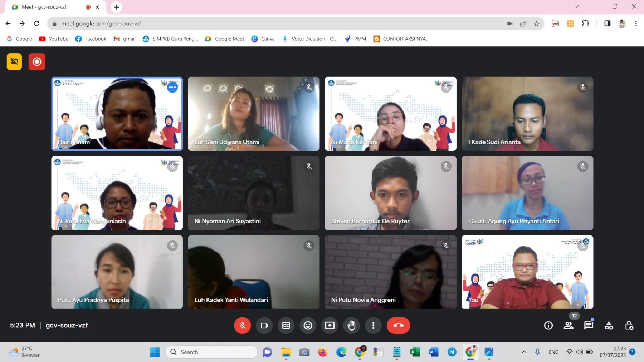
Task: Select Steven Bernardus De Ruyter's video tile
Action: (390, 193)
